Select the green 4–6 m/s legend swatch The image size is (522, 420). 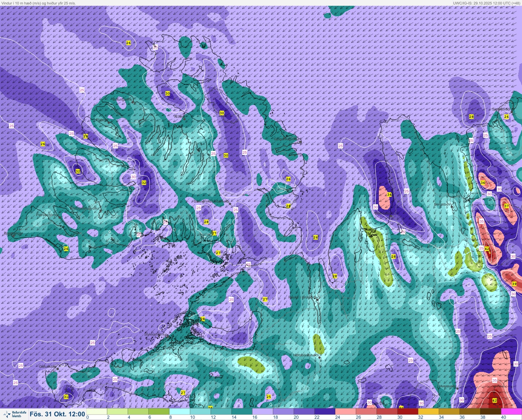tap(139, 411)
